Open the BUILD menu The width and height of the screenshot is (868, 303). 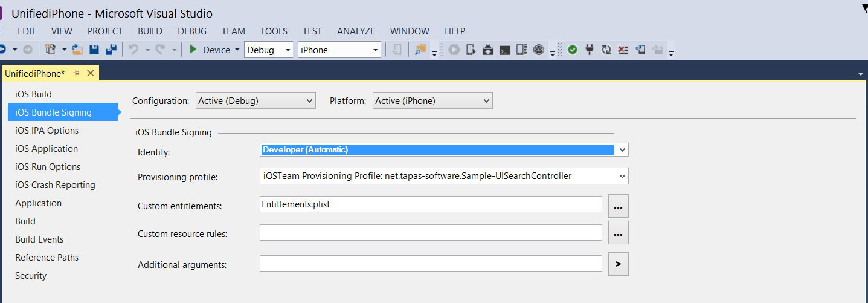150,31
